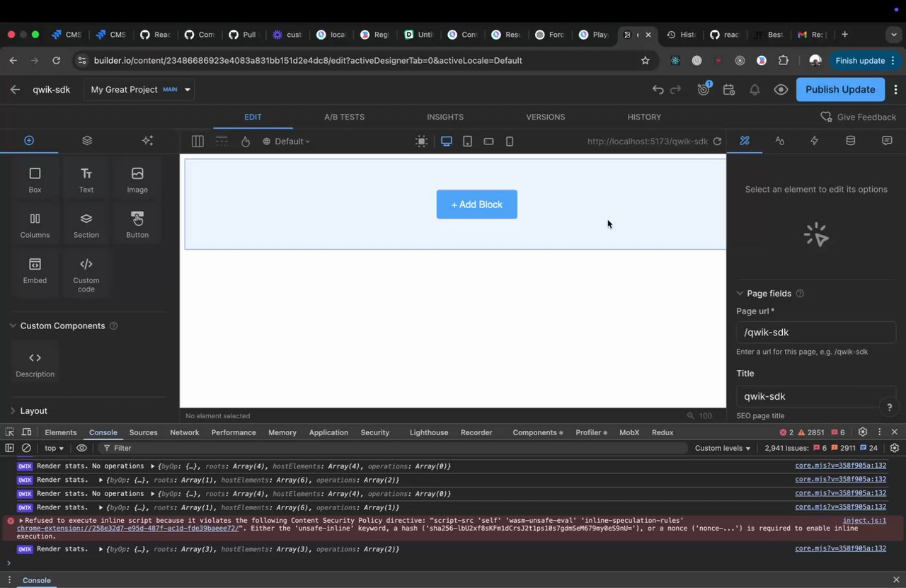Open the Layers panel tab
Image resolution: width=906 pixels, height=588 pixels.
pyautogui.click(x=87, y=141)
